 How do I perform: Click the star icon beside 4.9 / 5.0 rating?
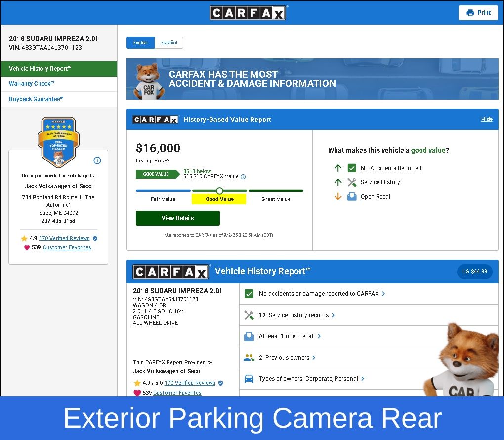click(137, 383)
